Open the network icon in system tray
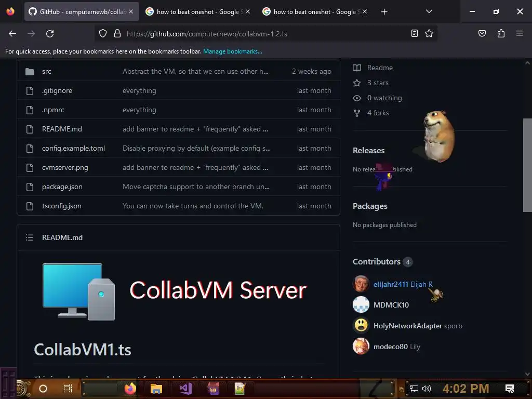532x399 pixels. tap(414, 389)
